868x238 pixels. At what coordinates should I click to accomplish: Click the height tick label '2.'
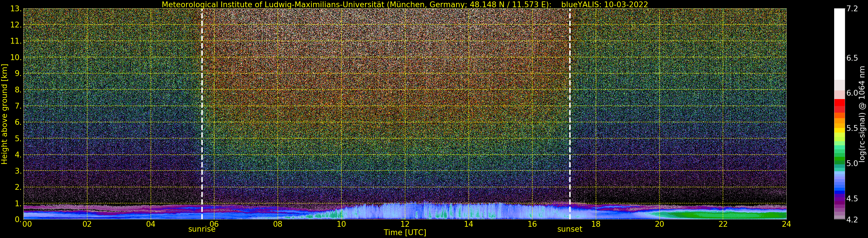tap(18, 187)
